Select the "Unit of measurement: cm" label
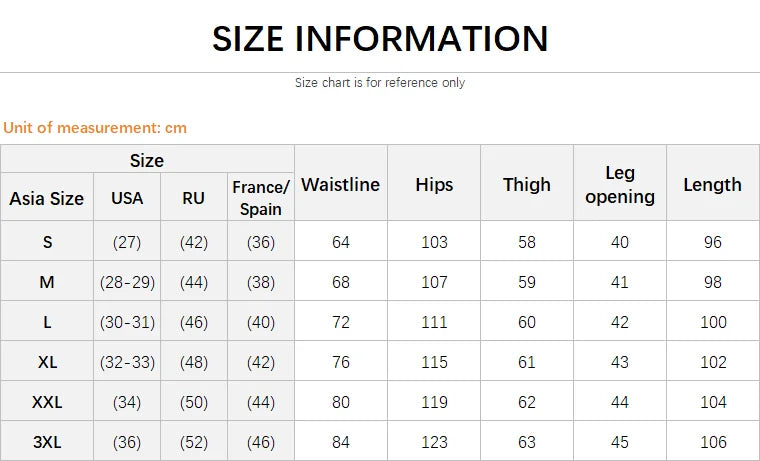This screenshot has width=760, height=461. point(95,127)
